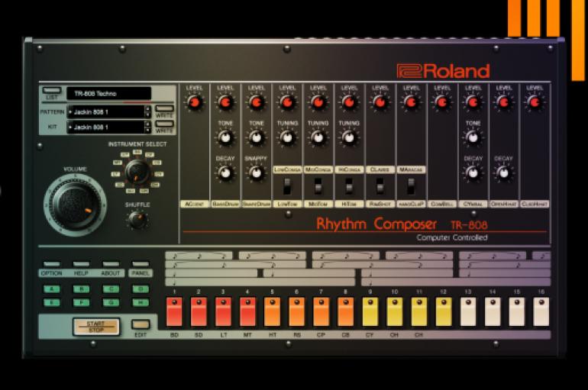Click the Hi Tom TUNING knob

coord(349,138)
